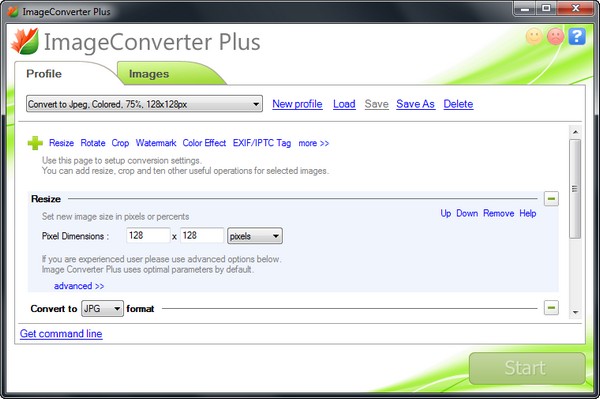Switch to the Profile tab
Image resolution: width=600 pixels, height=399 pixels.
coord(44,73)
